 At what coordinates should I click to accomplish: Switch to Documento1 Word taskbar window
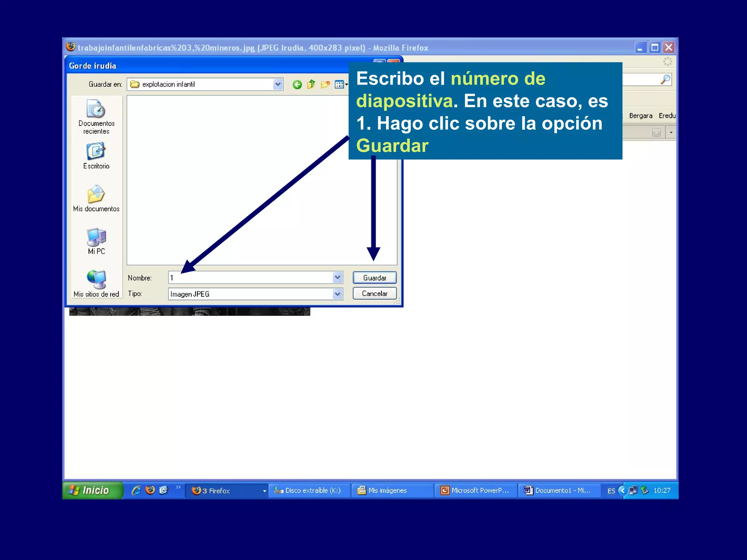point(559,491)
